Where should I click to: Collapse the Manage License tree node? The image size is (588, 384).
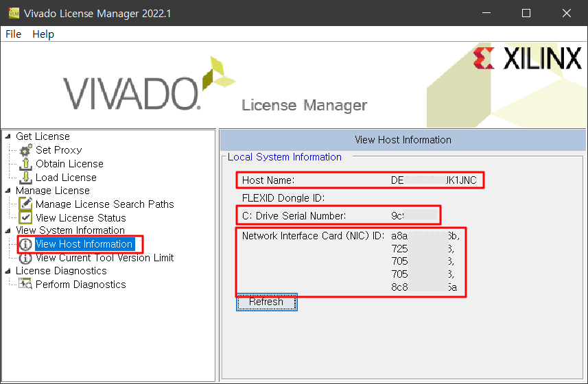point(8,191)
